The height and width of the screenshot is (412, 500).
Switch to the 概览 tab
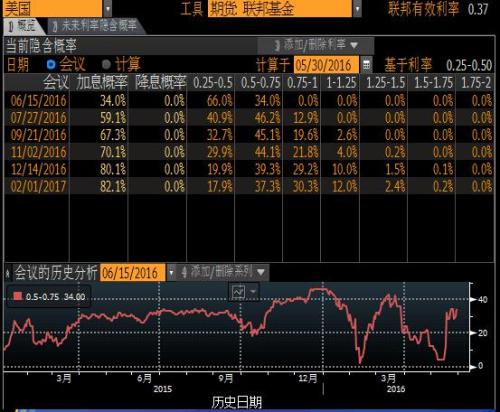[x=22, y=26]
